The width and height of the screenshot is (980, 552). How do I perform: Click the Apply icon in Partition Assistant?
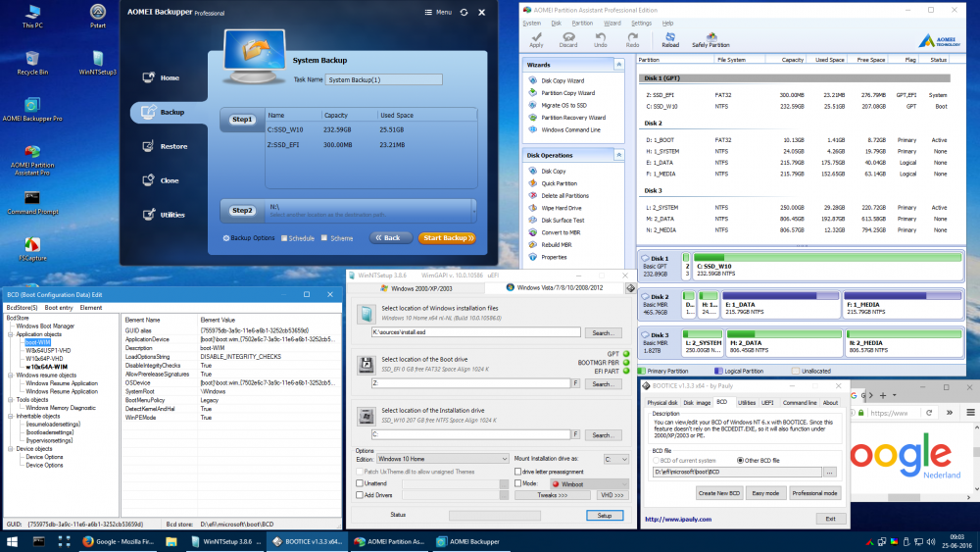pyautogui.click(x=536, y=36)
